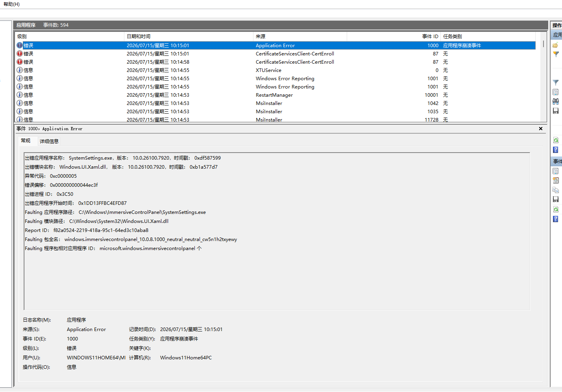
Task: Click the 日志名称 value 应用程序
Action: [x=76, y=320]
